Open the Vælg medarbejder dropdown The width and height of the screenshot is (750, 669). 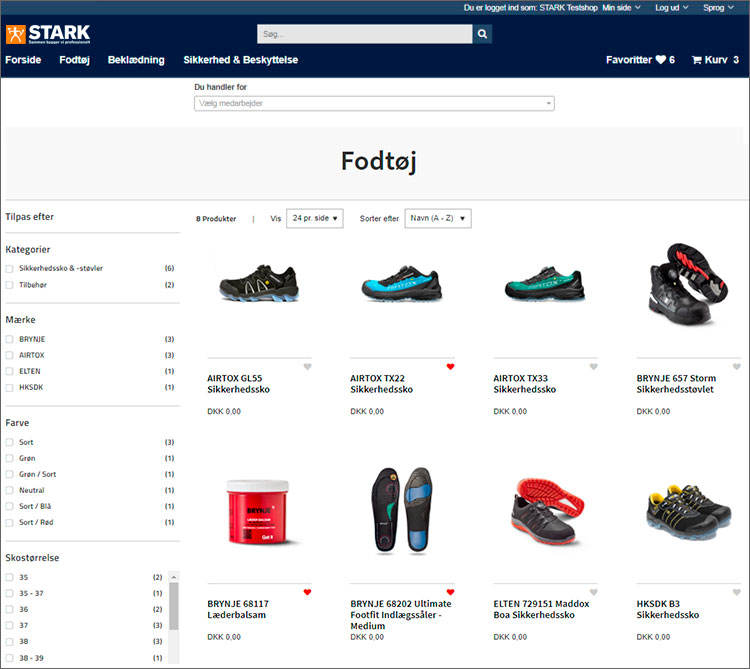click(x=373, y=103)
